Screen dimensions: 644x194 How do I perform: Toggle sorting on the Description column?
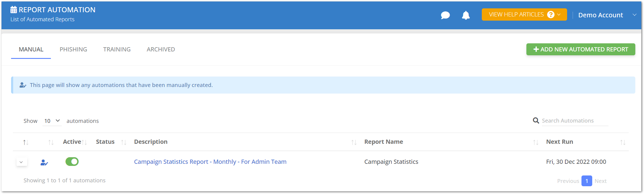tap(354, 142)
